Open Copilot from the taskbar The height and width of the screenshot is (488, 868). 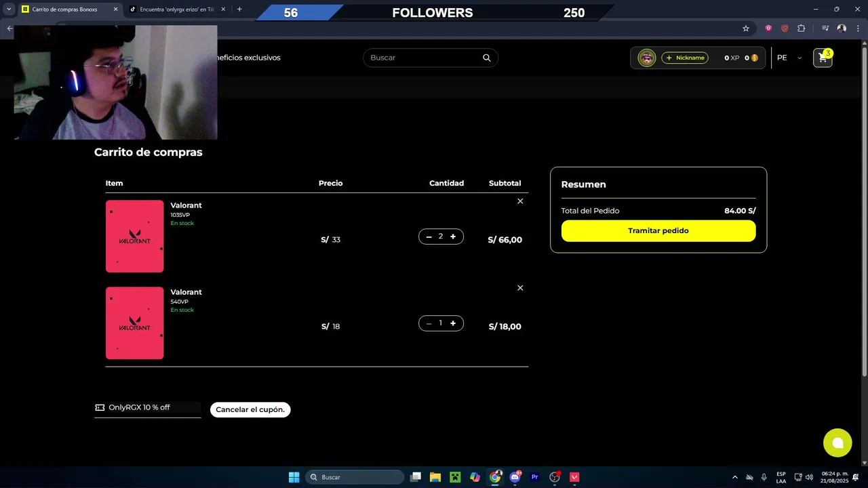tap(475, 477)
